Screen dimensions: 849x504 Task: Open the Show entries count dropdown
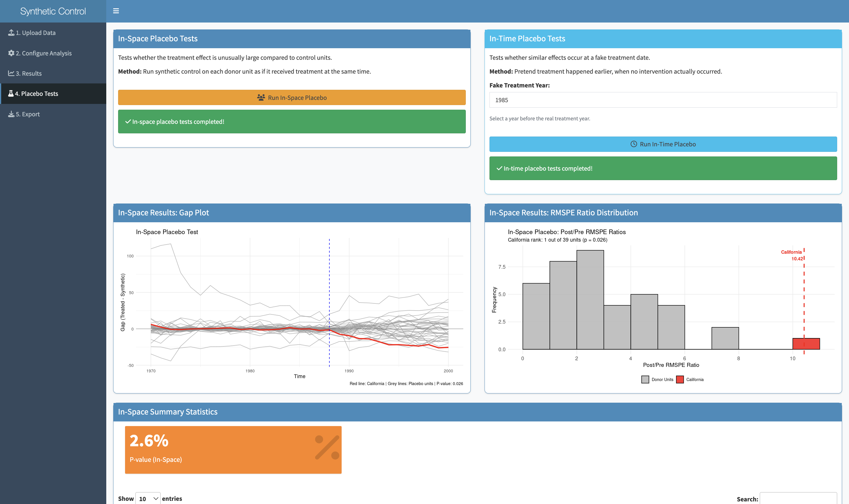pyautogui.click(x=148, y=498)
